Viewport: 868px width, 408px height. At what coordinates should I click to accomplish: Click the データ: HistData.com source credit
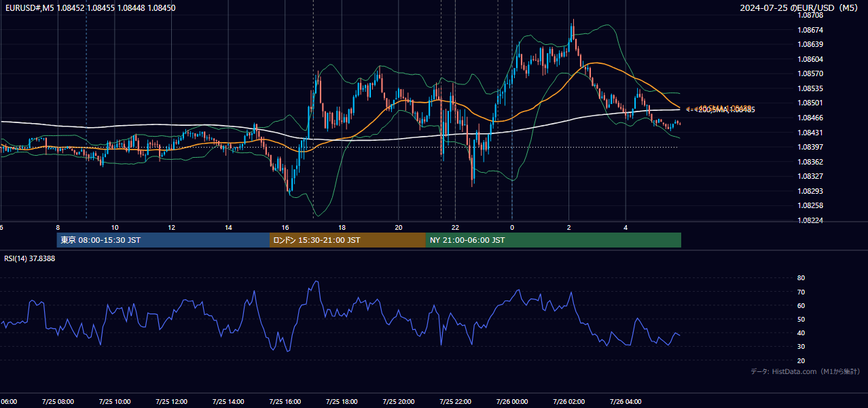click(805, 371)
